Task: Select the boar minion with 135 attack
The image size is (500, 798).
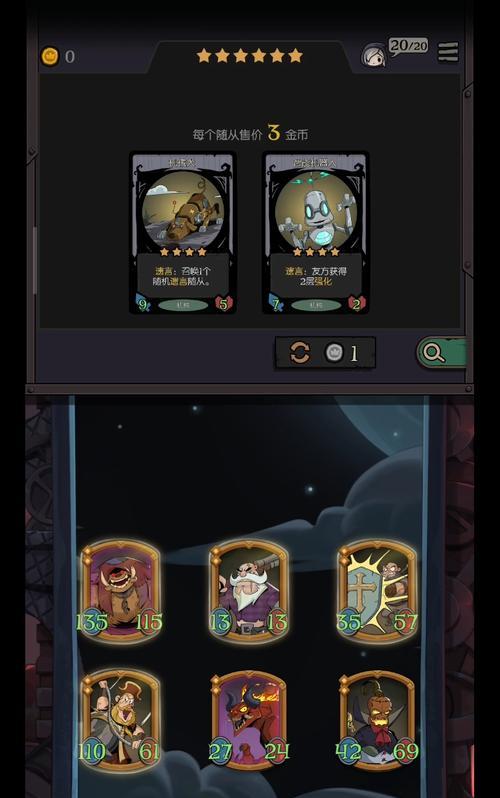Action: coord(120,590)
